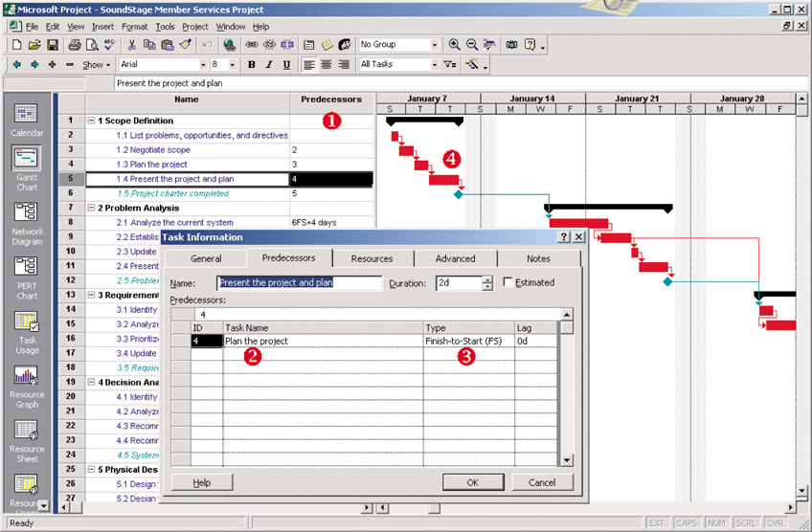Save the project with floppy icon
This screenshot has width=812, height=532.
click(53, 45)
